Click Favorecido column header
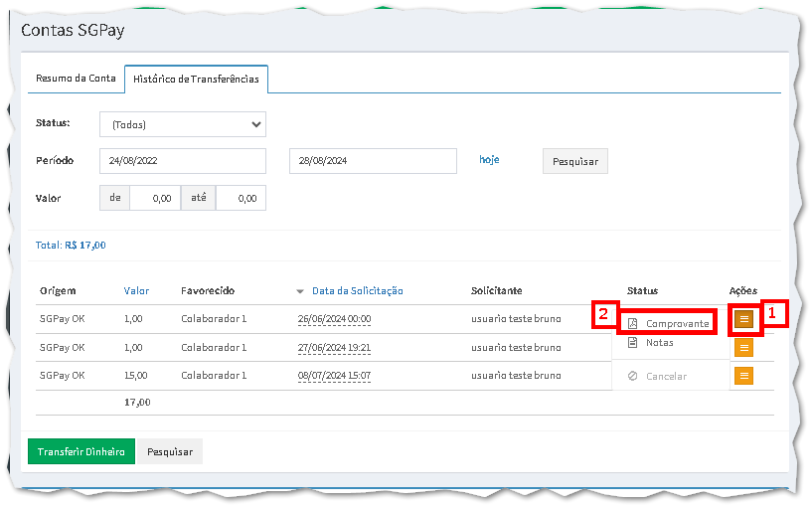Screen dimensions: 812x507 click(x=208, y=291)
